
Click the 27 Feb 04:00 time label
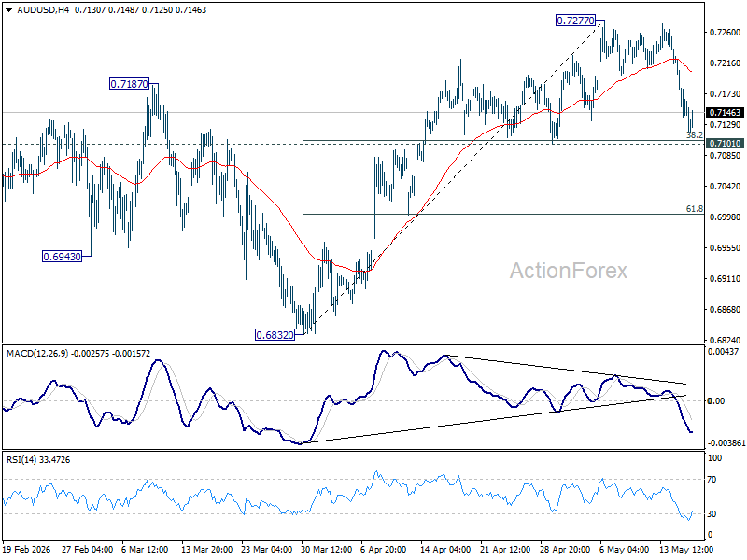tap(87, 549)
